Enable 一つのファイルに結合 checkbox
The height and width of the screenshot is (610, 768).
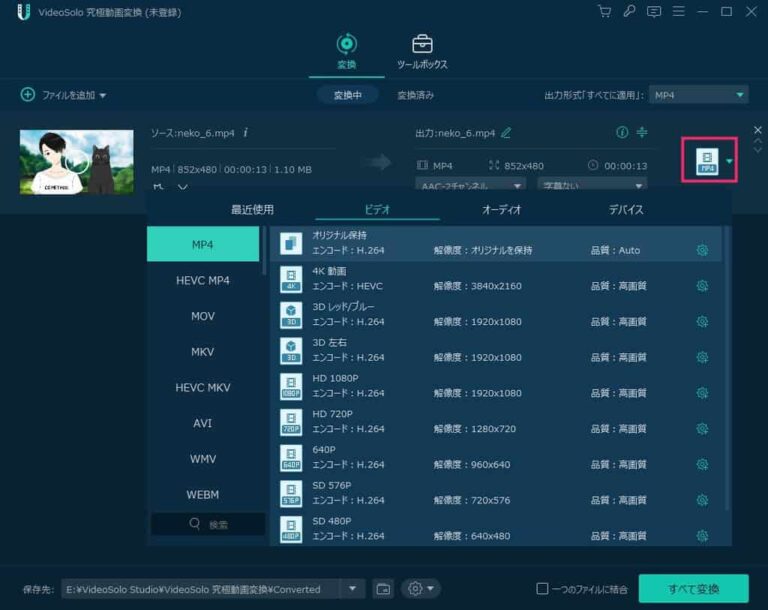pyautogui.click(x=542, y=589)
